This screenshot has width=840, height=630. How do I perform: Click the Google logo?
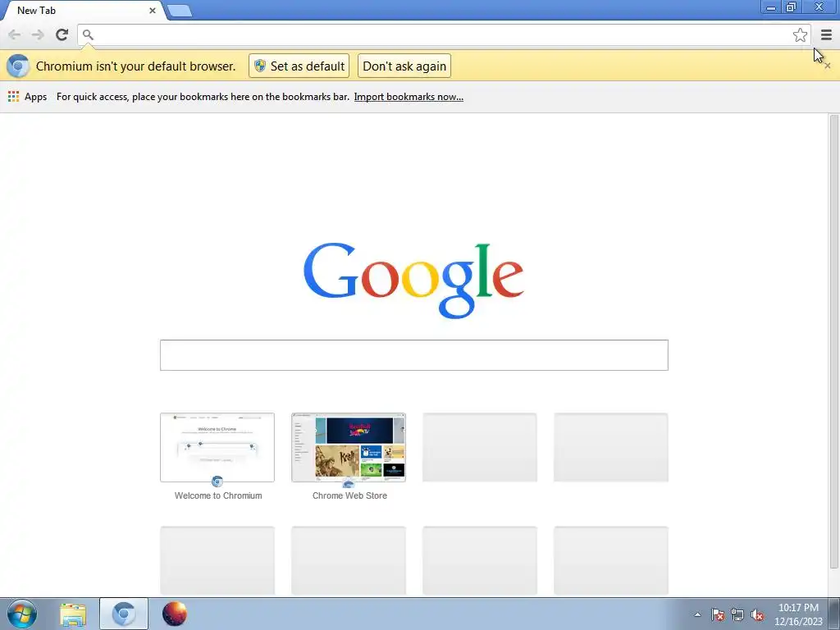(x=413, y=280)
